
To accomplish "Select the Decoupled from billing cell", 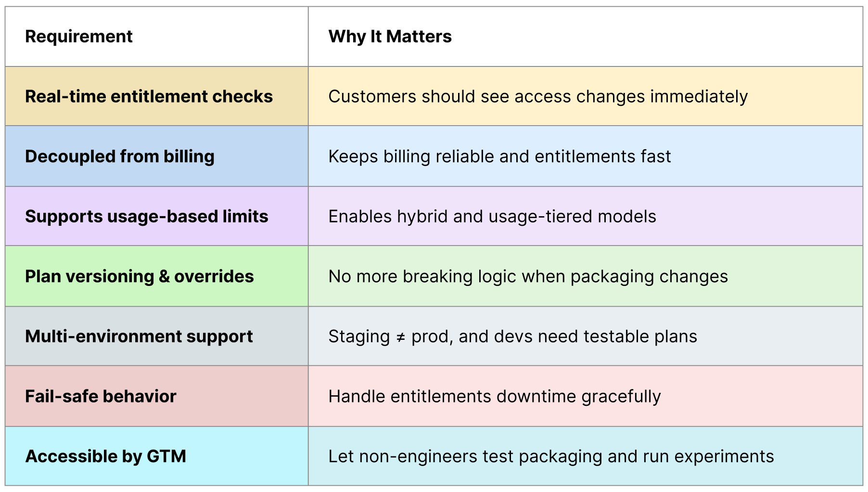I will pyautogui.click(x=156, y=156).
